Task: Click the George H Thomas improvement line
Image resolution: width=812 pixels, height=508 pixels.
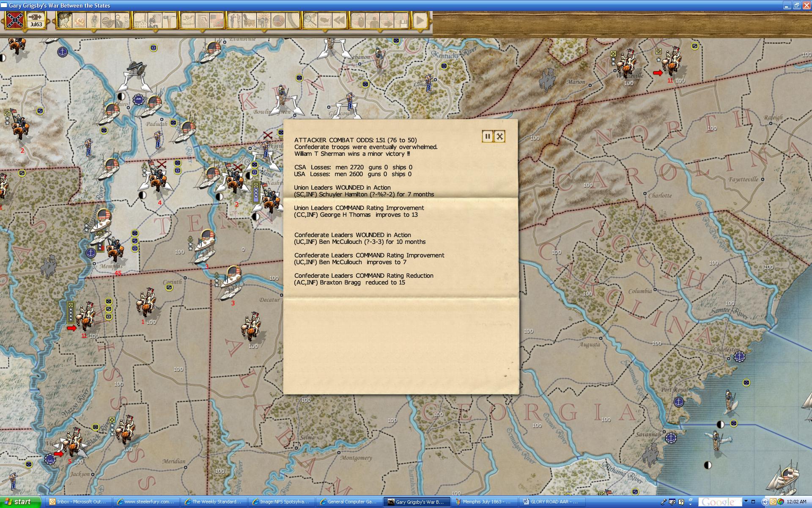Action: point(356,215)
